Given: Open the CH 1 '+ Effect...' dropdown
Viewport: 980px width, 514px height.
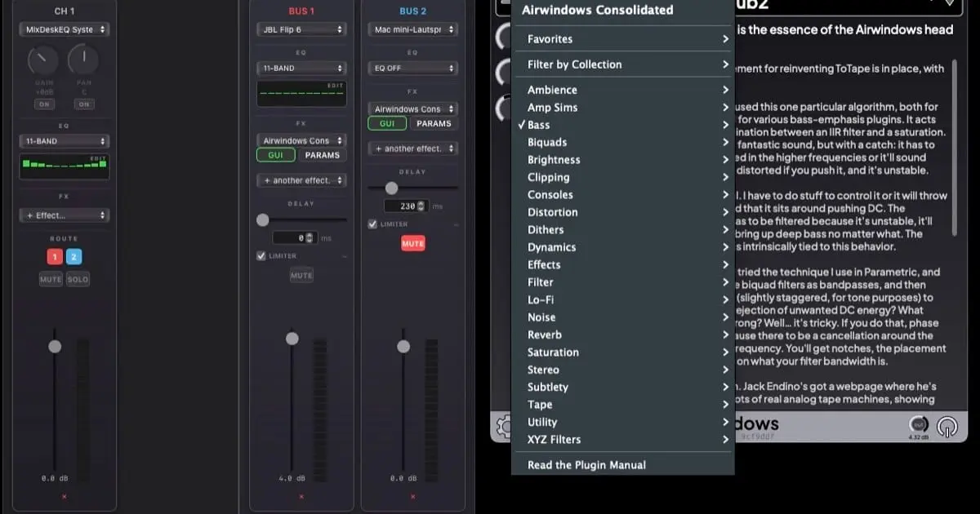Looking at the screenshot, I should [x=64, y=215].
